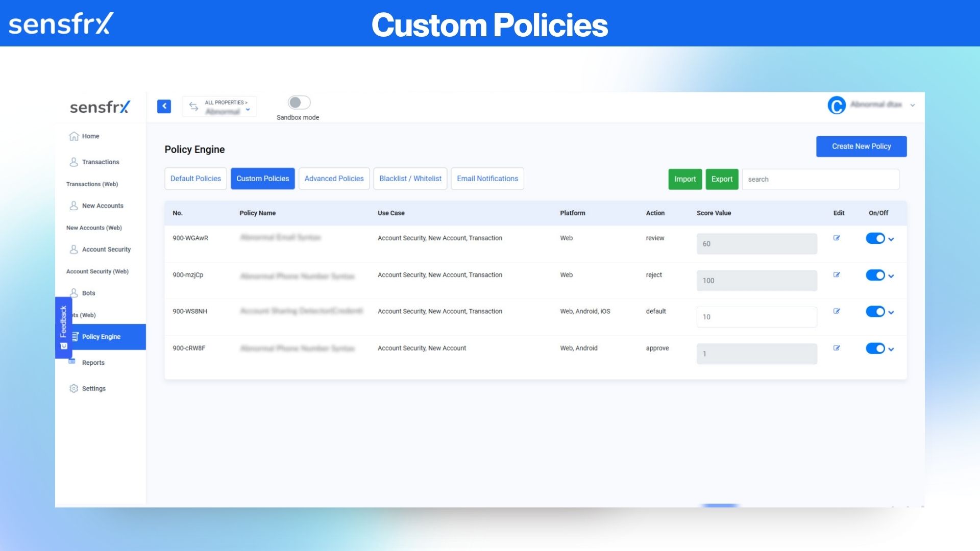Click the Create New Policy button
980x551 pixels.
point(861,146)
